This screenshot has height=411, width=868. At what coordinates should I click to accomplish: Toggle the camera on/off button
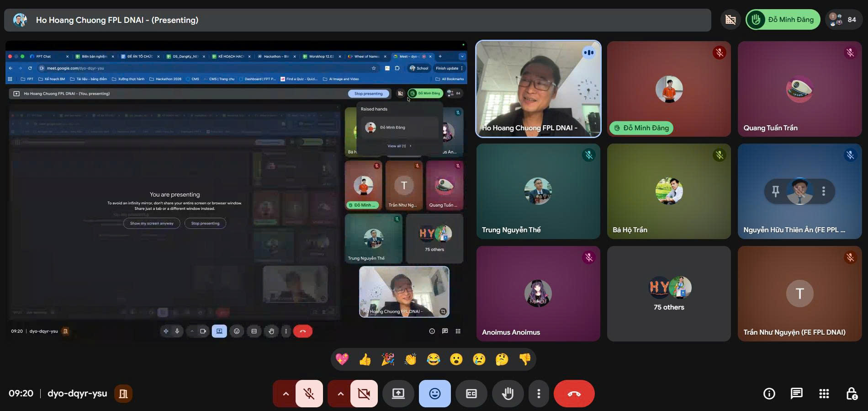[x=364, y=394]
